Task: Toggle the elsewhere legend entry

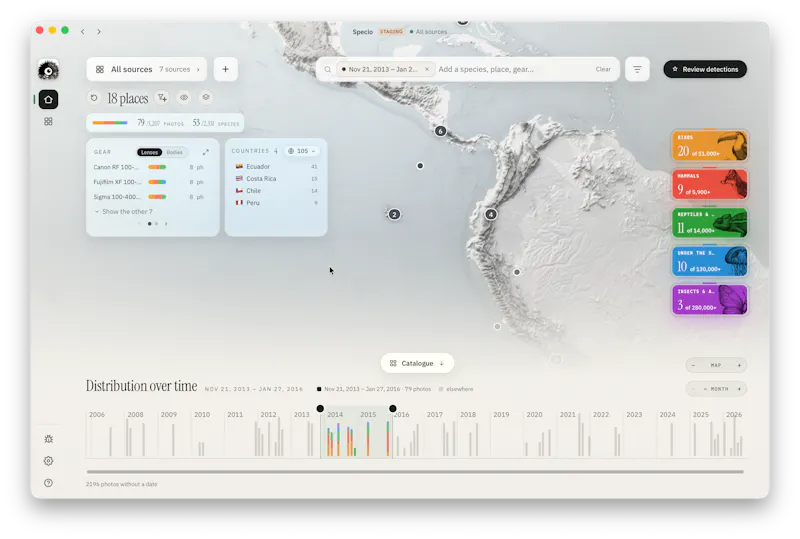Action: pos(456,389)
